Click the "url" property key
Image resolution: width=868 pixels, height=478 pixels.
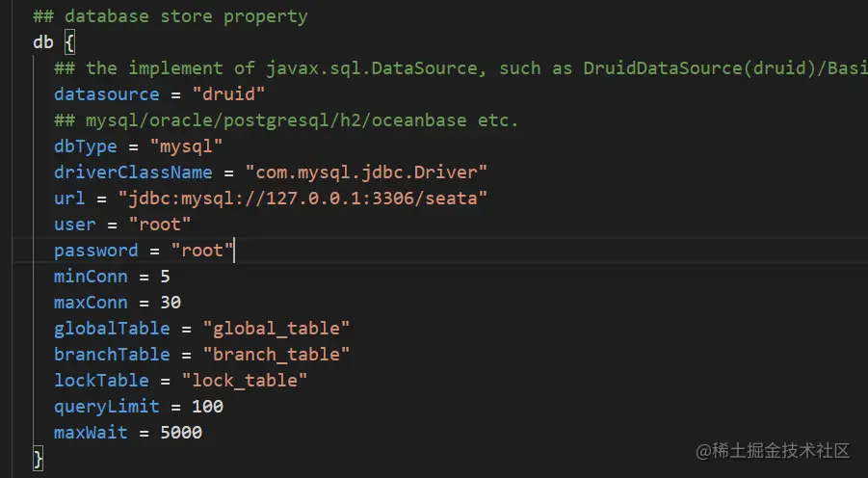click(x=69, y=199)
